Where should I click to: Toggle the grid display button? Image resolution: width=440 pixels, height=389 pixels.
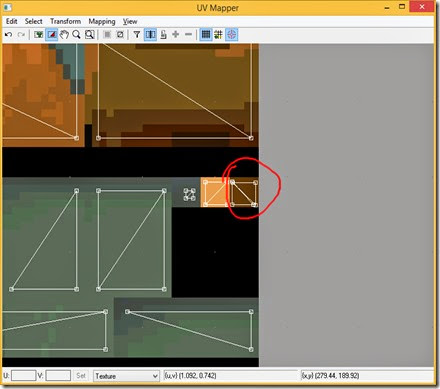coord(206,34)
